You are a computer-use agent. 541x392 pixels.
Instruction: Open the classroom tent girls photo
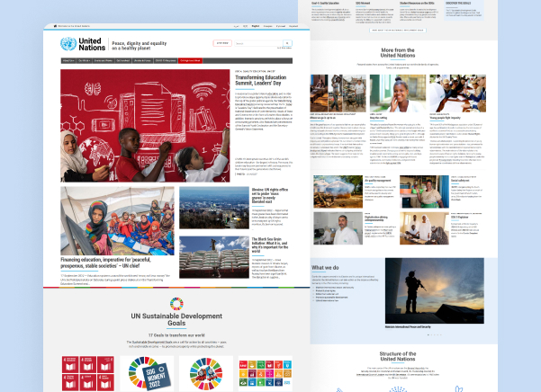click(117, 221)
